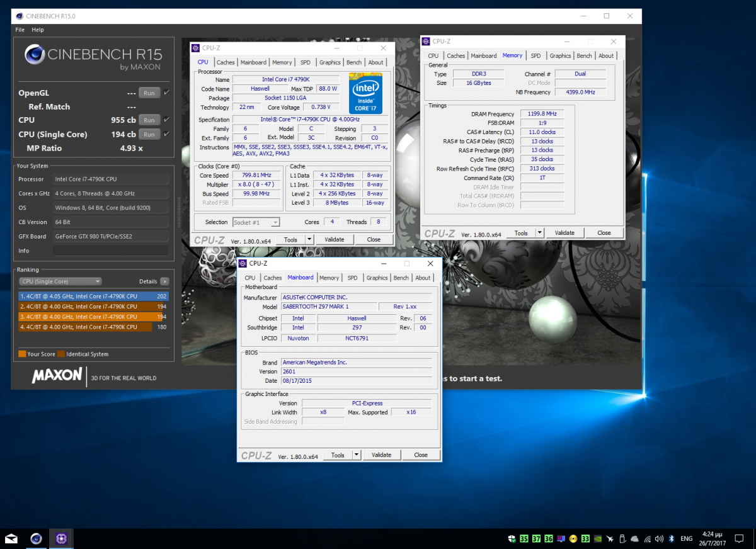The image size is (756, 549).
Task: Click the Core Speed value 799.81 MHz
Action: coord(257,175)
